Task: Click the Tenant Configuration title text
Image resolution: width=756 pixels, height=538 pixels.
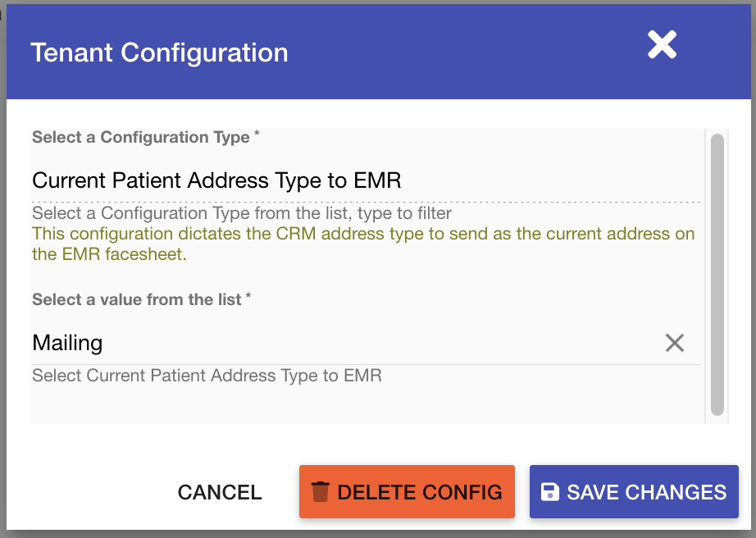Action: [159, 53]
